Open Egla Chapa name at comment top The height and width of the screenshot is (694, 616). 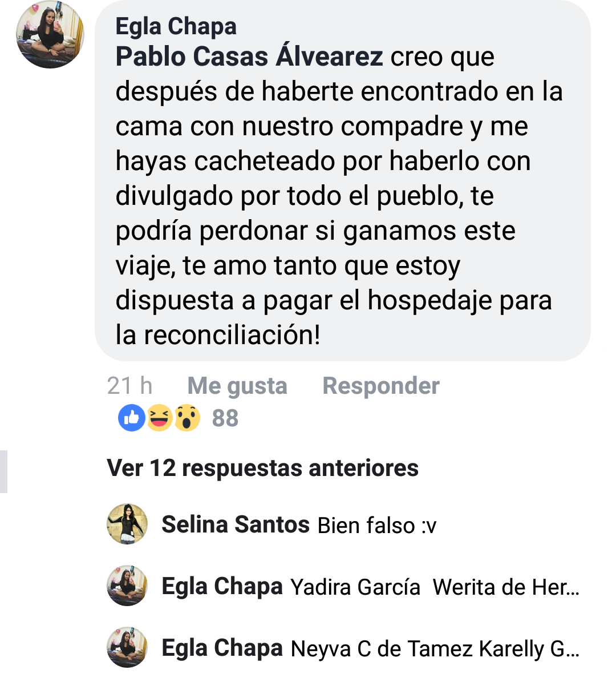coord(176,26)
